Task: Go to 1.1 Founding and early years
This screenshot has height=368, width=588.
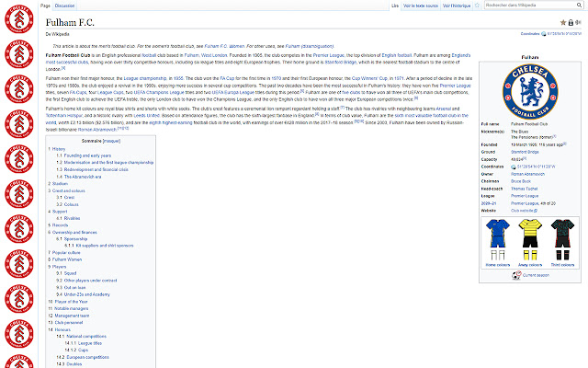Action: pos(84,155)
